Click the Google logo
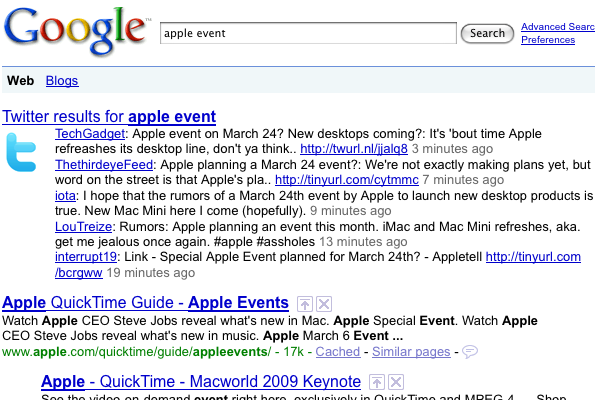595x400 pixels. pyautogui.click(x=77, y=31)
